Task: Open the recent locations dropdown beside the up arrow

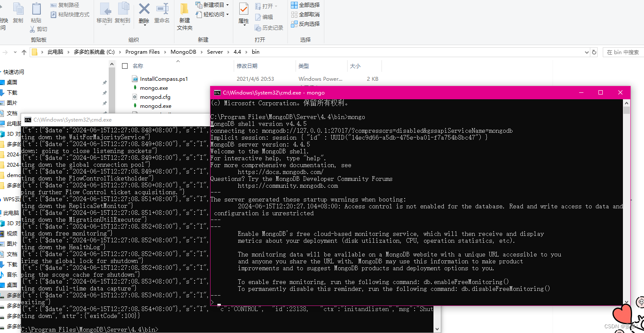Action: [14, 52]
